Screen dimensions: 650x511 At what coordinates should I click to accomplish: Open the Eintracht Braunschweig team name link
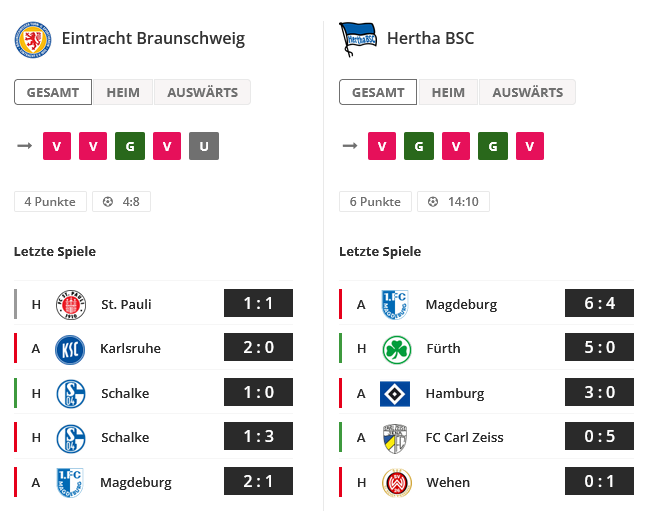153,38
